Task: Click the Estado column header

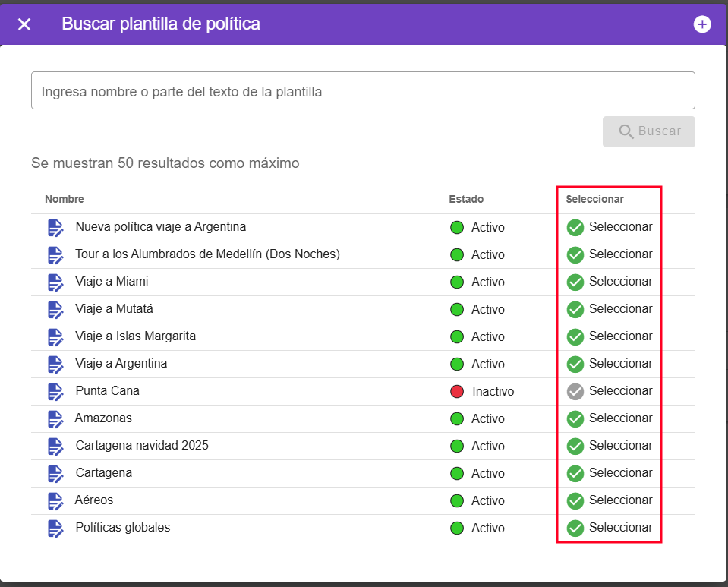Action: (x=464, y=199)
